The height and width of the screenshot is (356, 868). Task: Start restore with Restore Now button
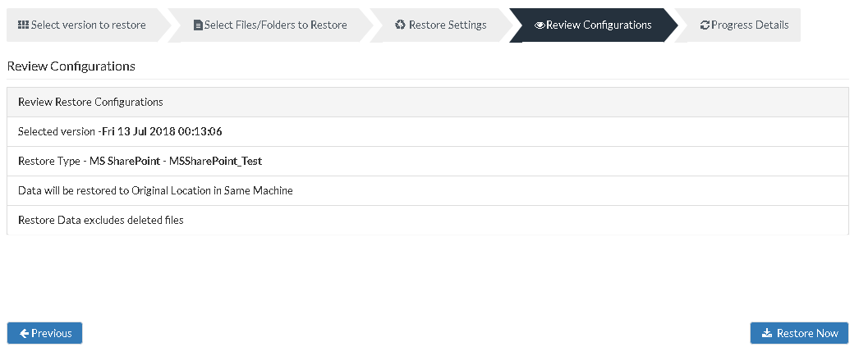pos(799,333)
